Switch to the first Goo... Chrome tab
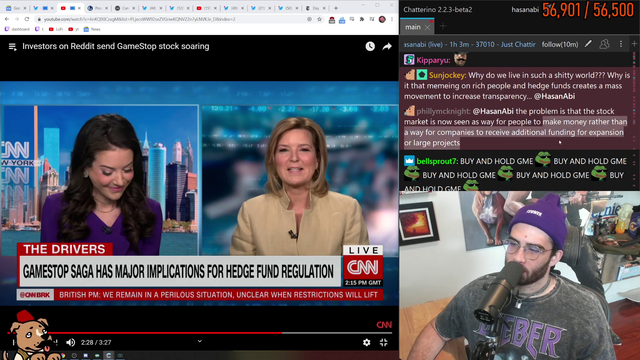The height and width of the screenshot is (360, 640). 16,8
